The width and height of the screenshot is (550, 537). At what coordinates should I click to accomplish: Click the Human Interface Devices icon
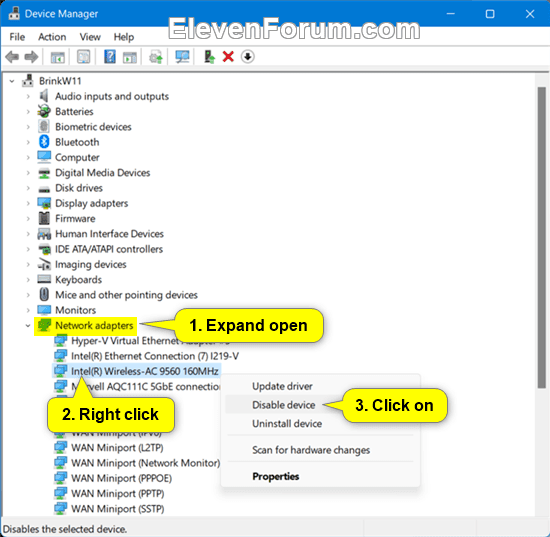coord(44,234)
